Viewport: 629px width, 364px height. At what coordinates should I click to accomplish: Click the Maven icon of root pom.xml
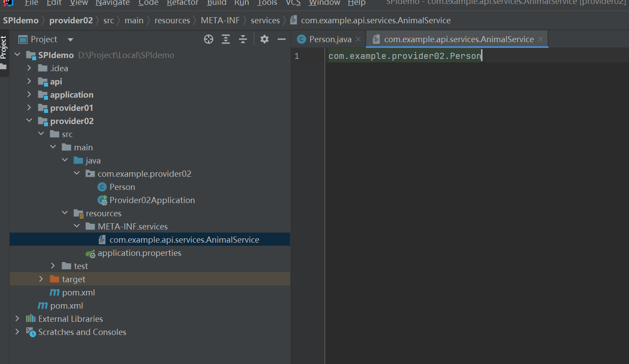click(43, 306)
